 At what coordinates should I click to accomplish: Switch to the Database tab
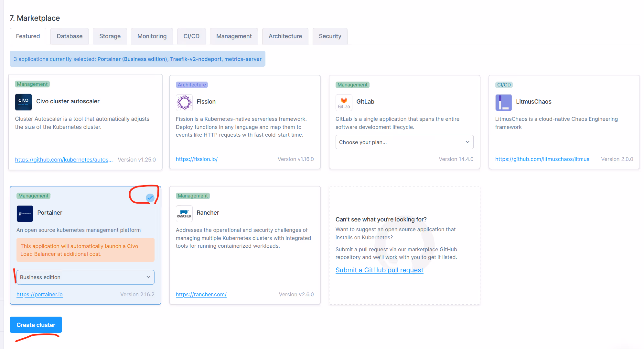(70, 36)
